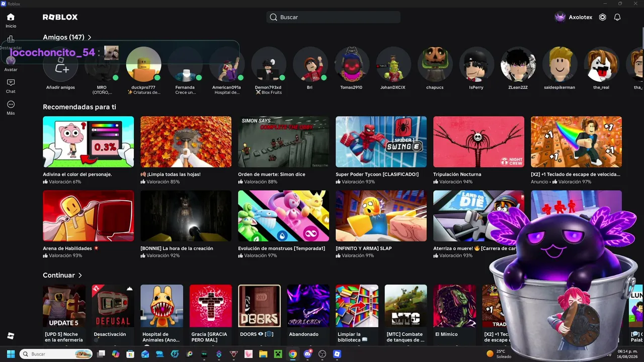The height and width of the screenshot is (362, 644).
Task: Open the Más menu in the sidebar
Action: (x=11, y=108)
